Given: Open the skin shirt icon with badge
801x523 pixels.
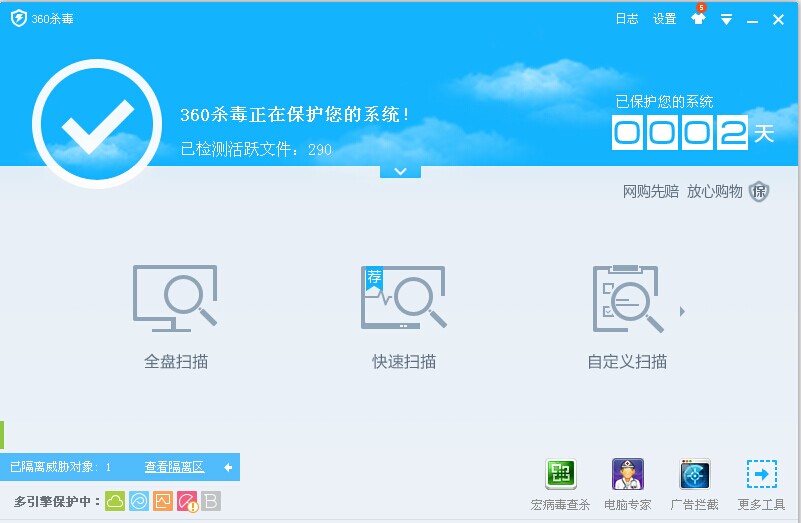Looking at the screenshot, I should click(698, 17).
